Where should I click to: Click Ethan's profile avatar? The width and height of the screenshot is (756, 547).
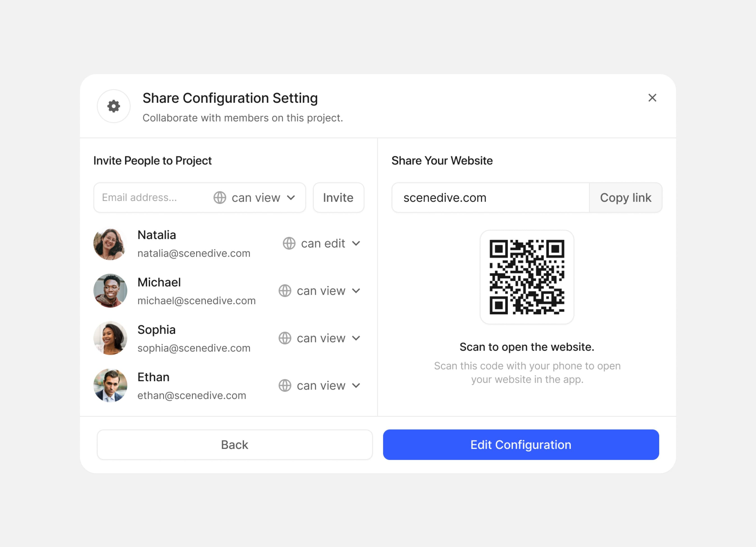[x=110, y=386]
